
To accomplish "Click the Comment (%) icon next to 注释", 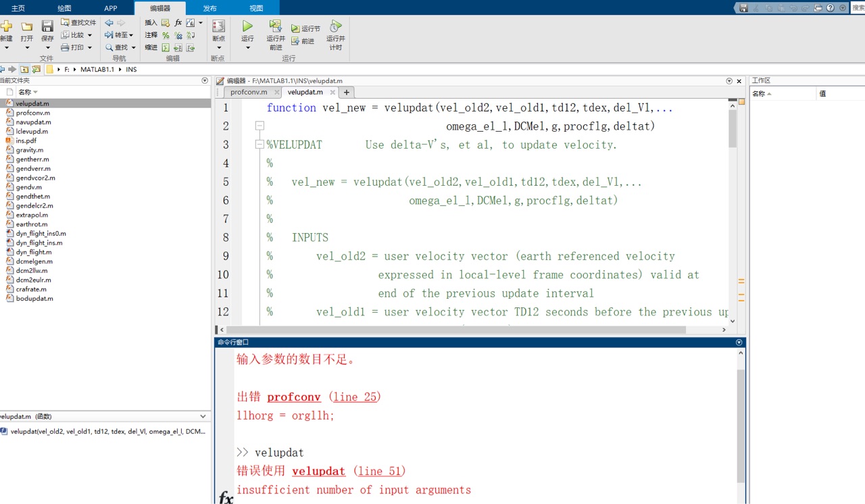I will [x=166, y=35].
